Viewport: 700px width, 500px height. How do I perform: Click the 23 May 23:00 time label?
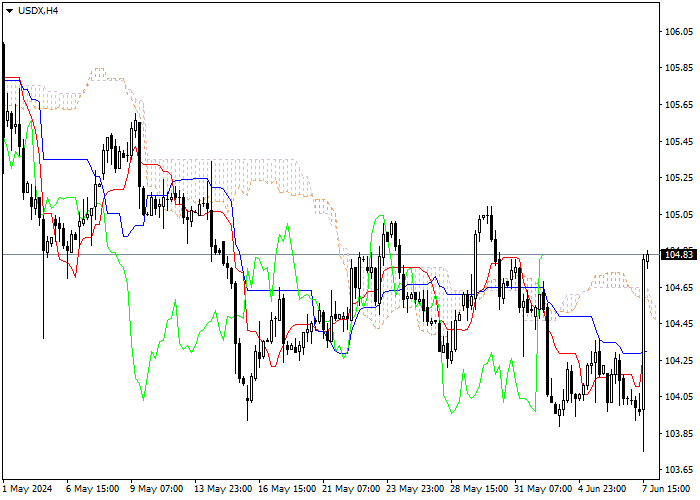(415, 489)
